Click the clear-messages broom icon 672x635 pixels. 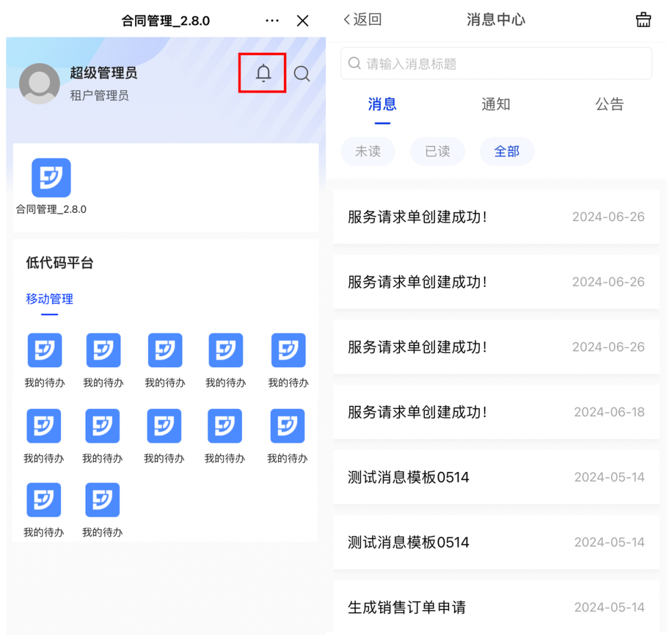point(643,20)
